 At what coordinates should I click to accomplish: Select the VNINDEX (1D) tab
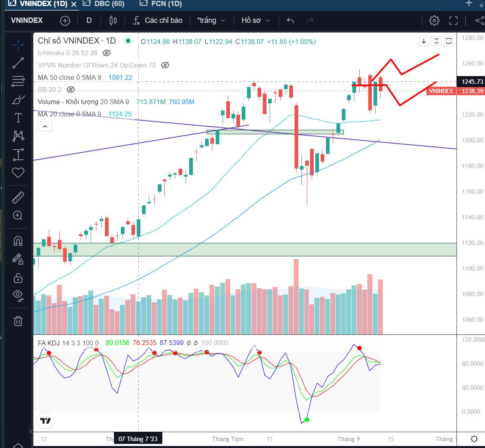tap(37, 4)
